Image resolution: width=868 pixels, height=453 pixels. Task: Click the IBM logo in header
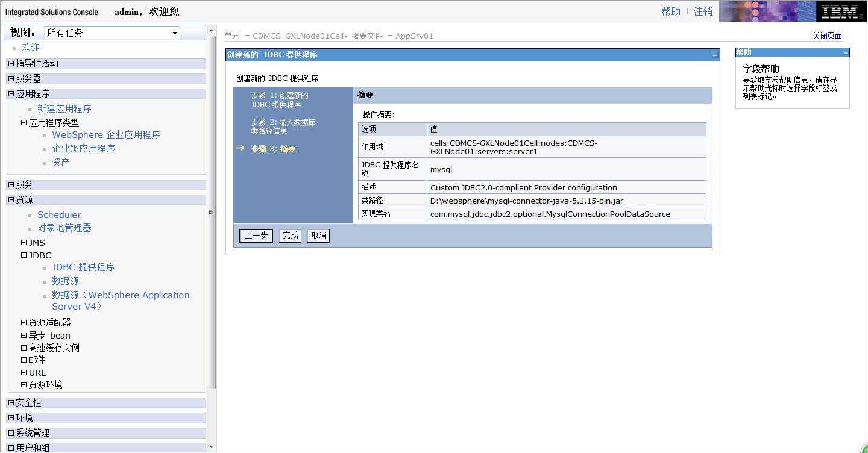[840, 11]
